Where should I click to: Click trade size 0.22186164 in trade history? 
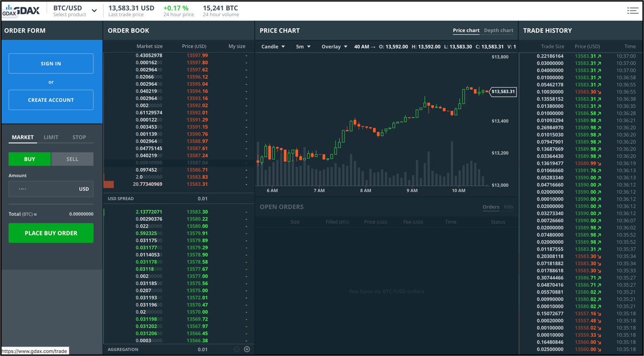(550, 56)
